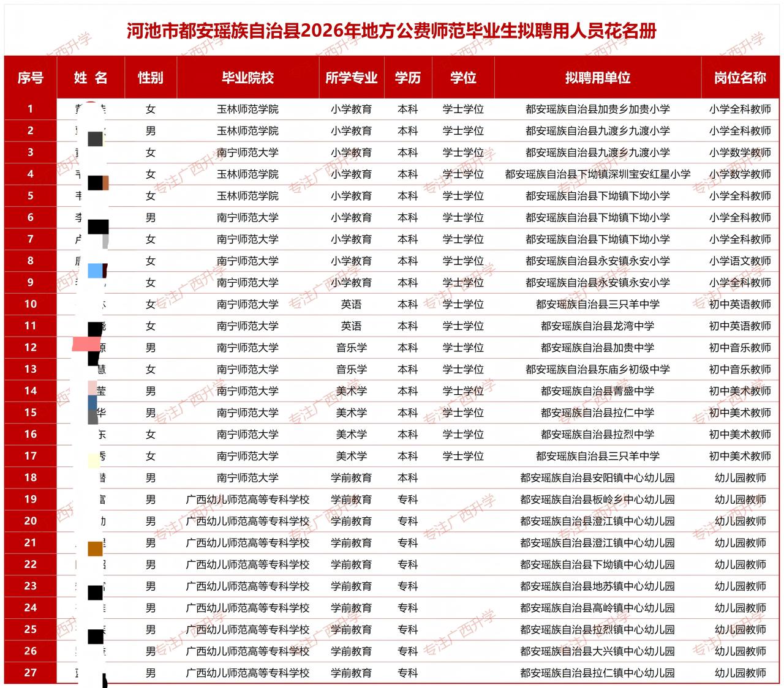
Task: Select the cell 都安瑶族自治县拉烈镇中心幼儿园
Action: [598, 629]
